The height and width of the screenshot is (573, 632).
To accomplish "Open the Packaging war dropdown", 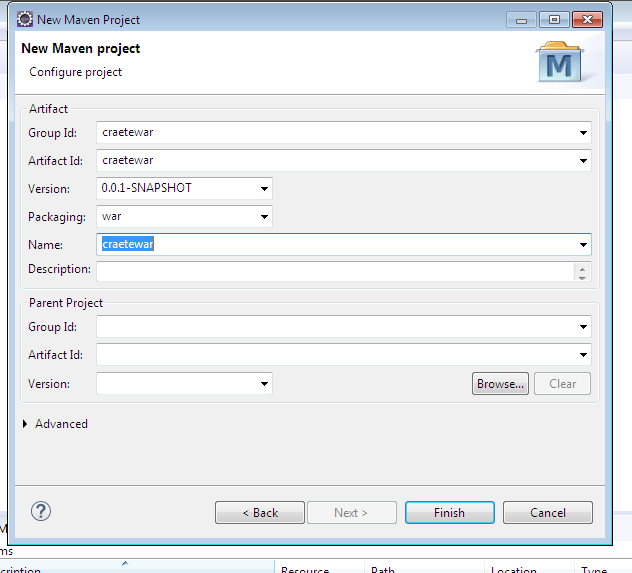I will click(x=264, y=217).
